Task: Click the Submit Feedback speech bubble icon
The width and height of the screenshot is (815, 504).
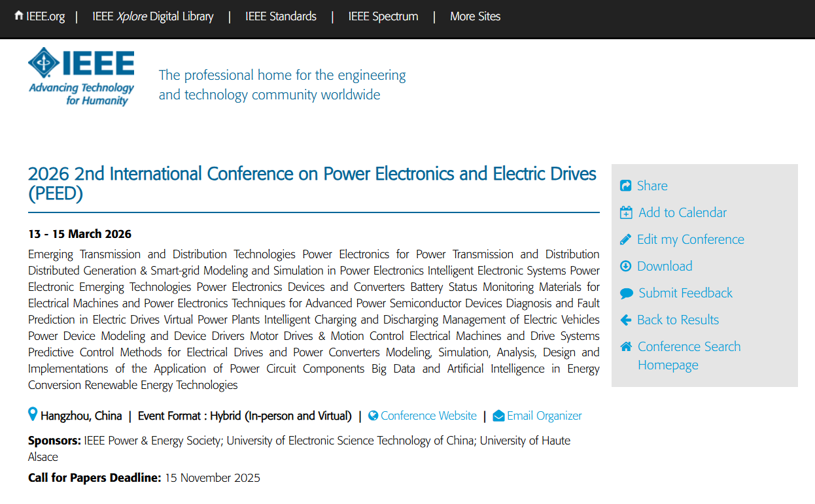Action: click(626, 294)
